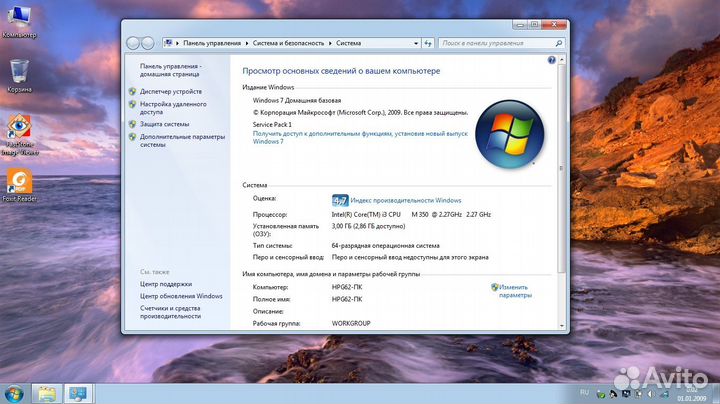The height and width of the screenshot is (404, 720).
Task: Click the magnifier icon in search box
Action: pyautogui.click(x=559, y=43)
